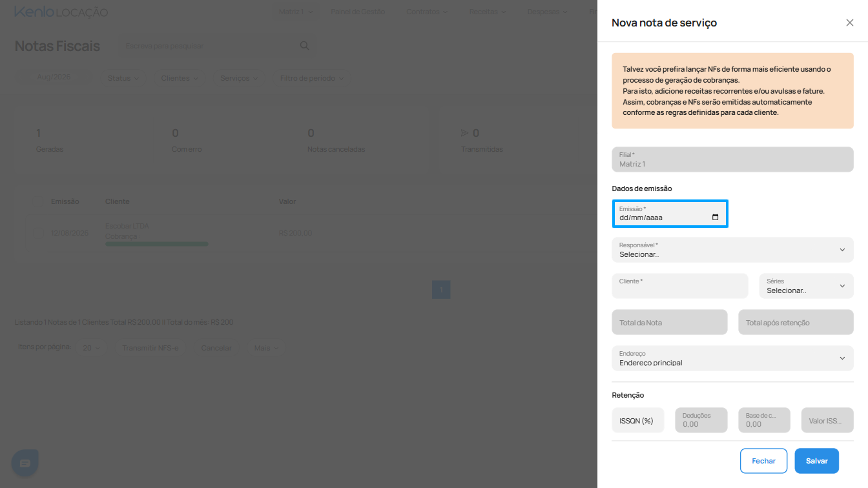Screen dimensions: 868x488
Task: Click the Deduções field
Action: click(701, 420)
